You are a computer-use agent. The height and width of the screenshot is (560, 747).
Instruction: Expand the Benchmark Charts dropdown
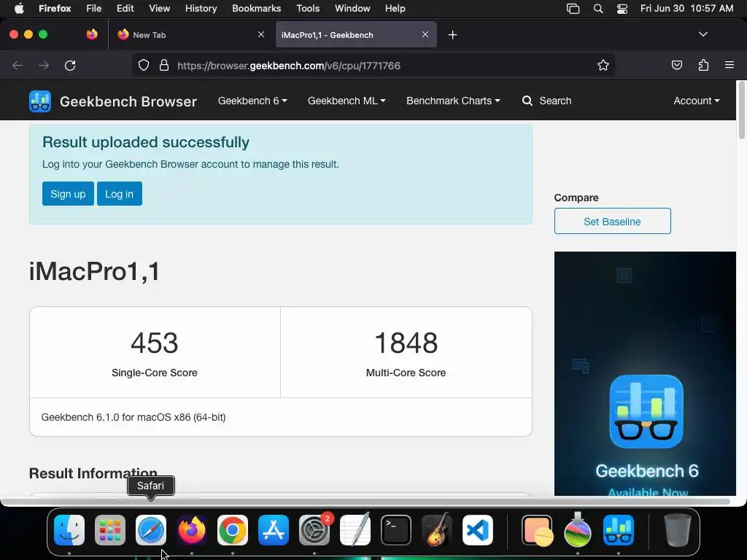453,101
